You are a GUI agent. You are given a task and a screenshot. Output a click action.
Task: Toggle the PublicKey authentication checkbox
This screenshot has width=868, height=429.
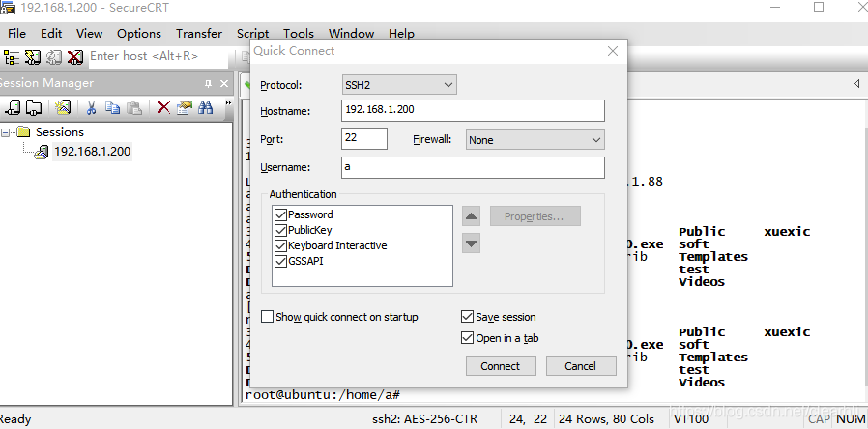[x=280, y=230]
